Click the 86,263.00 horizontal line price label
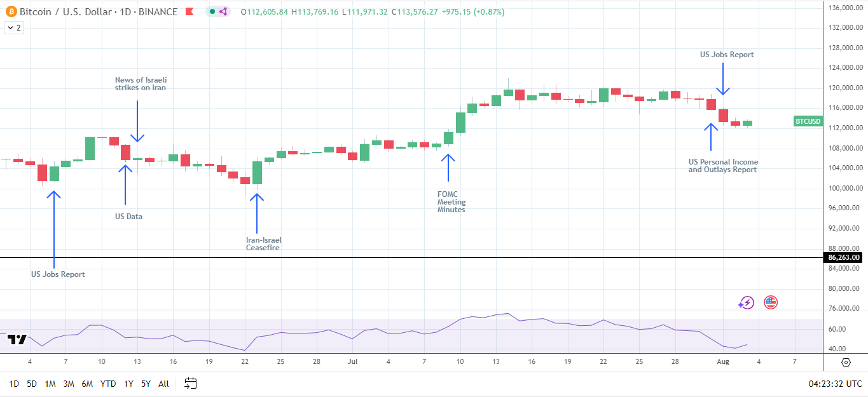The height and width of the screenshot is (397, 868). tap(843, 257)
